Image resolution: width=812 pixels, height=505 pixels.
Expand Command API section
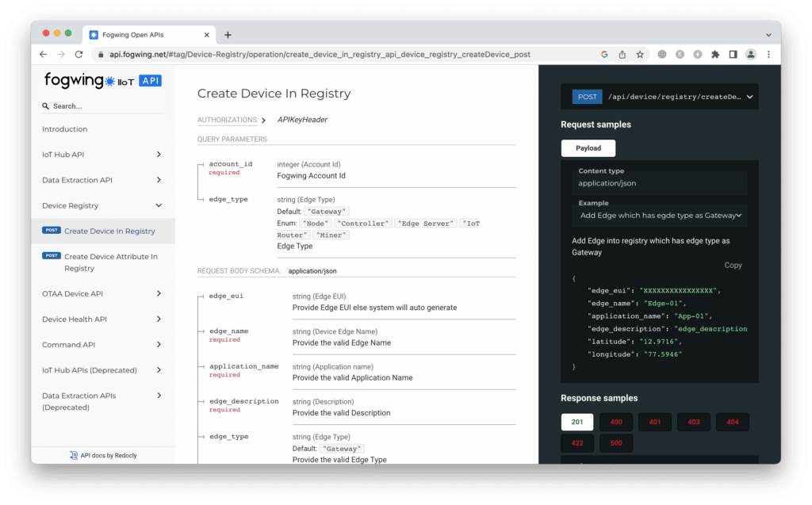point(102,344)
